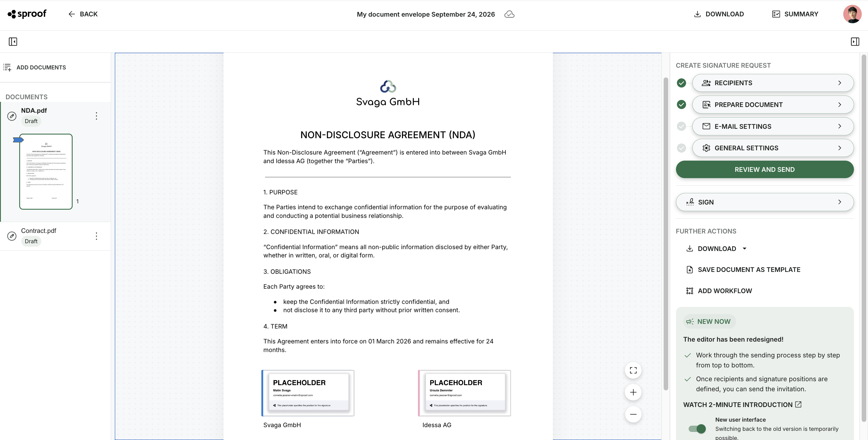Click the Contract.pdf draft status icon
This screenshot has height=440, width=868.
(x=12, y=236)
